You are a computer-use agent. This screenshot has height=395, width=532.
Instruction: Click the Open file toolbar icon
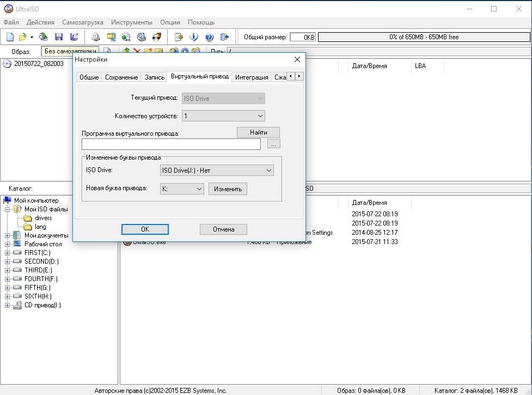click(22, 37)
